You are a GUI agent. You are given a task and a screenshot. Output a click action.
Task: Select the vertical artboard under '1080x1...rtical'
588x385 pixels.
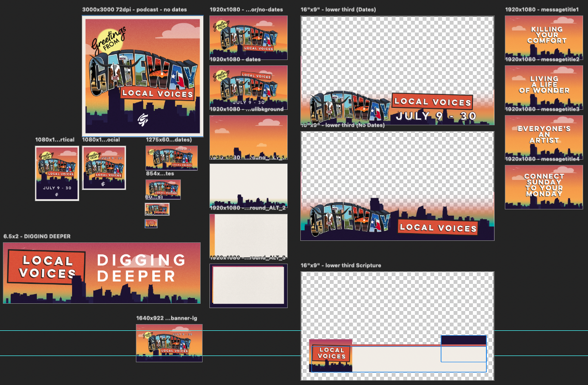(x=57, y=173)
